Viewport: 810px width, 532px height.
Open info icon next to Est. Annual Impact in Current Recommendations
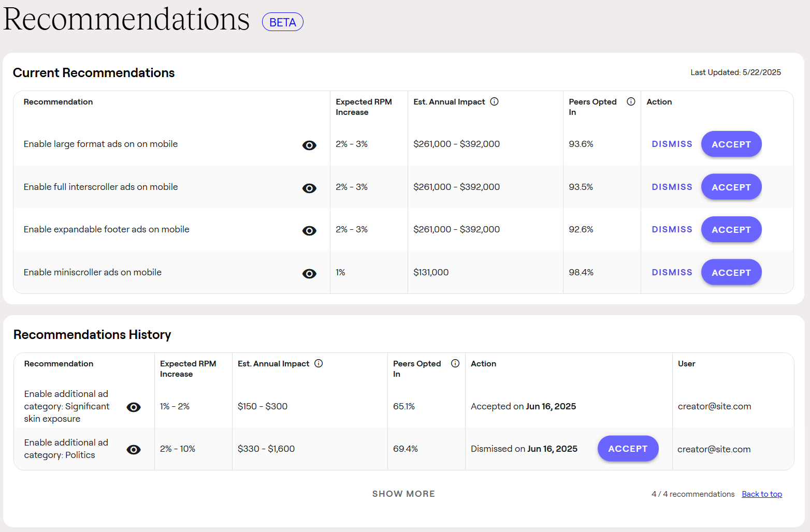point(494,101)
